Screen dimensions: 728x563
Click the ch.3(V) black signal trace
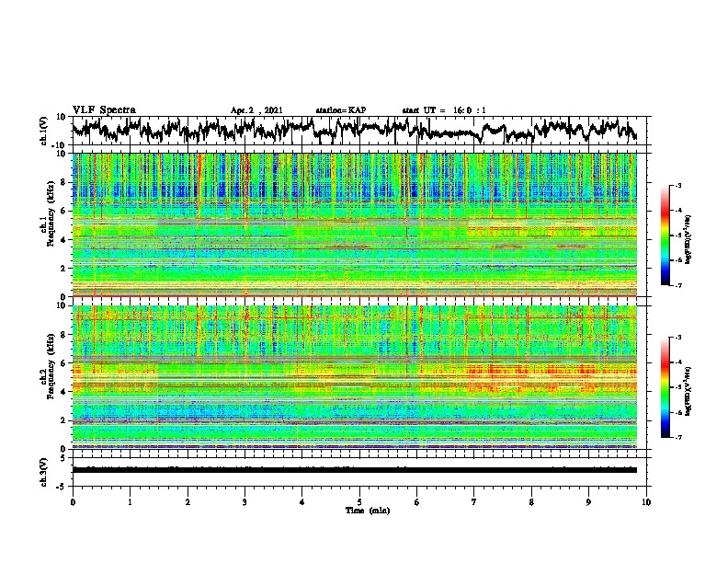[354, 470]
